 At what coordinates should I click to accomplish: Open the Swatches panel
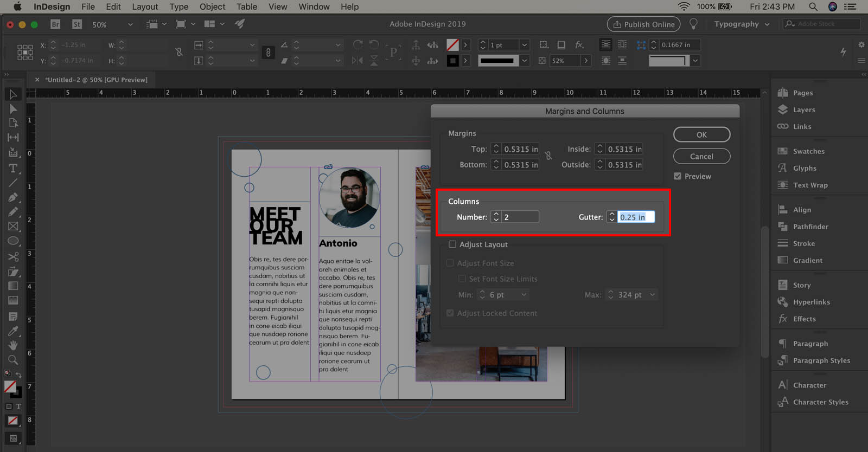pyautogui.click(x=808, y=152)
